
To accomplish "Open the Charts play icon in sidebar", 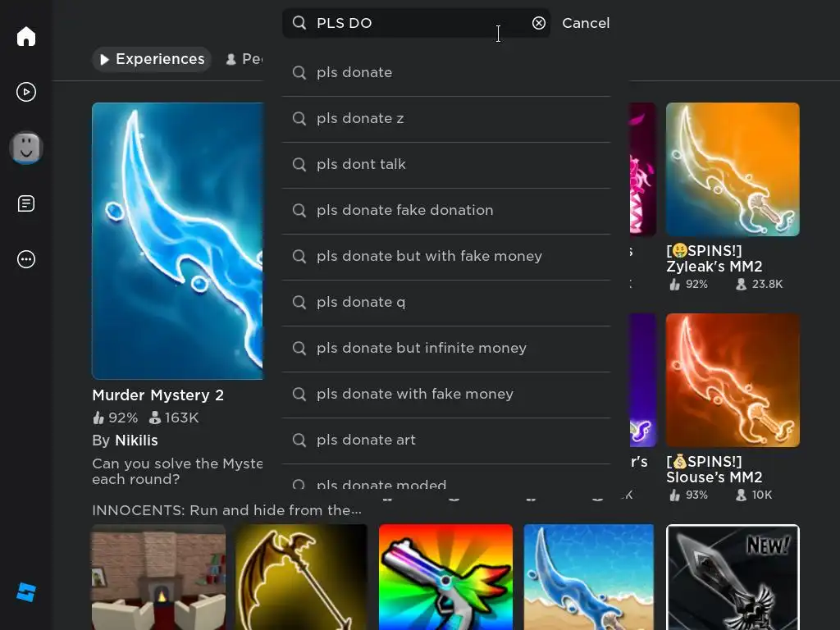I will click(x=25, y=92).
